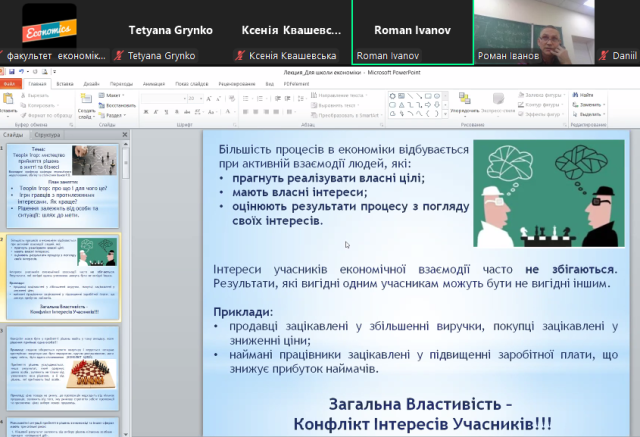This screenshot has height=437, width=640.
Task: Click the Вставить paste clipboard icon
Action: tap(8, 98)
